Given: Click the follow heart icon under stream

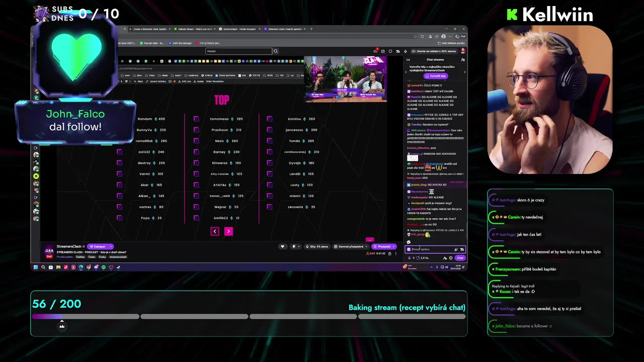Looking at the screenshot, I should 282,247.
